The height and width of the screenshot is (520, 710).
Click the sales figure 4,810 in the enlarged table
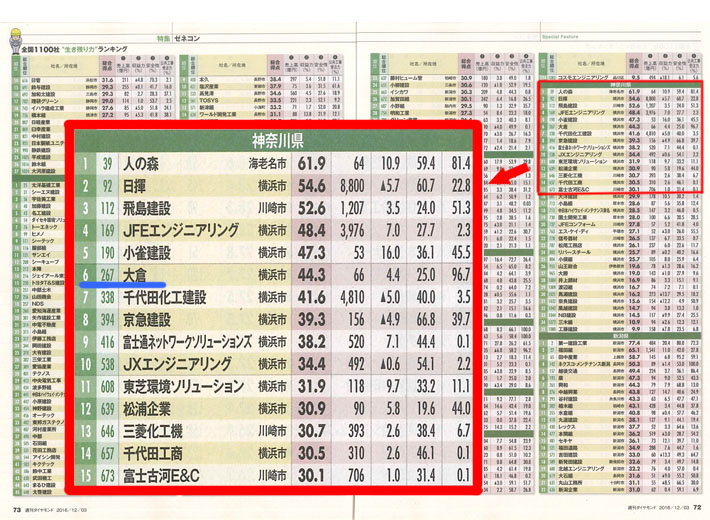click(352, 298)
